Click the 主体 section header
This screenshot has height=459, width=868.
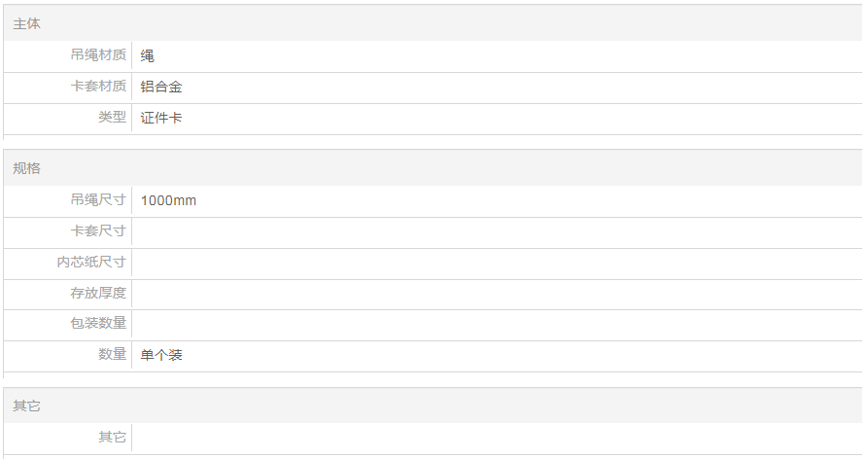(27, 23)
